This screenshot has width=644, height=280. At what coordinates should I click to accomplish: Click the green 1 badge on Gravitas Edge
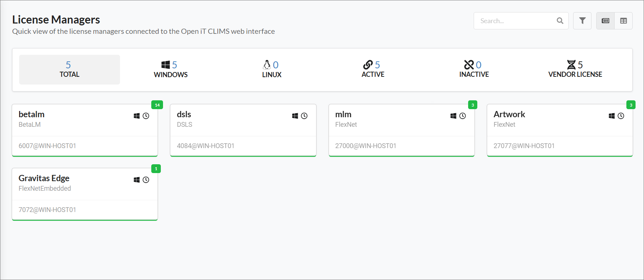click(x=156, y=169)
